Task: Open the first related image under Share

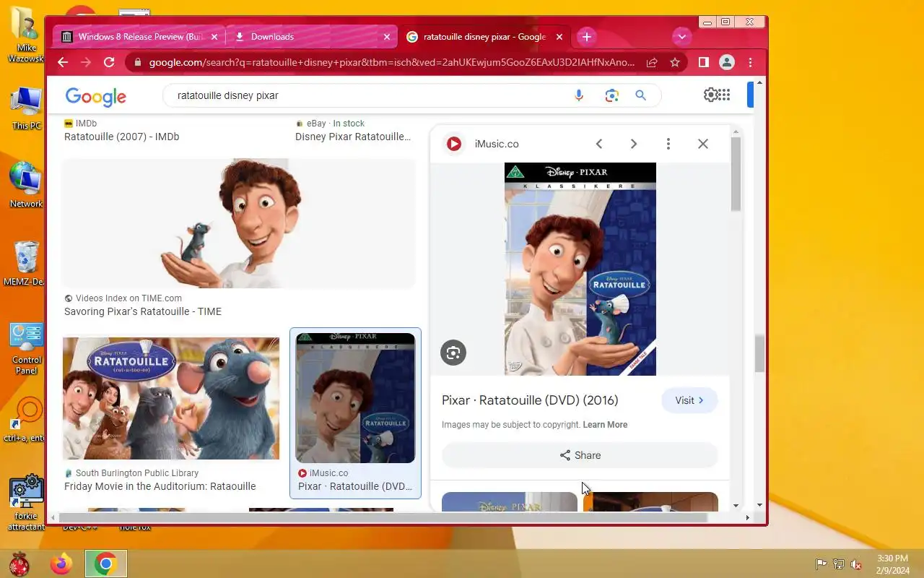Action: click(x=510, y=501)
